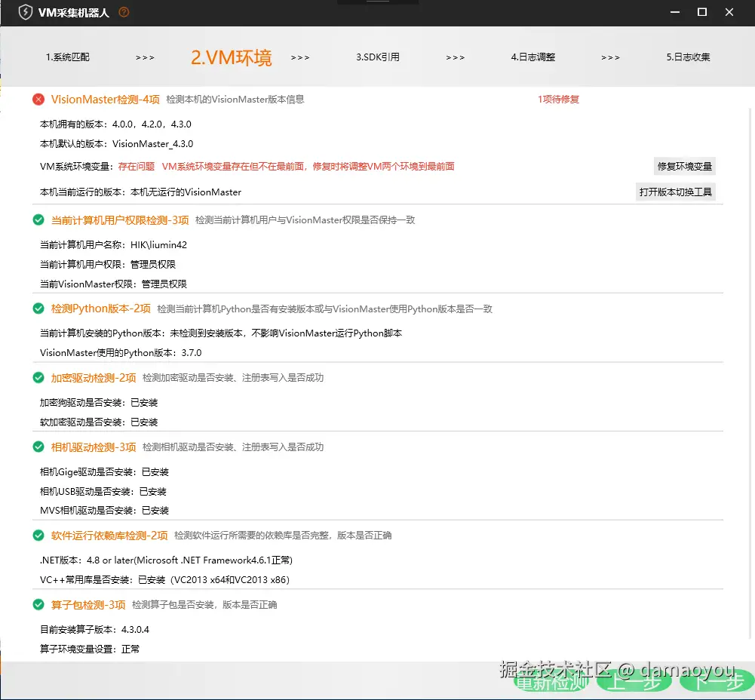
Task: Open step 4.日志调整
Action: [533, 57]
